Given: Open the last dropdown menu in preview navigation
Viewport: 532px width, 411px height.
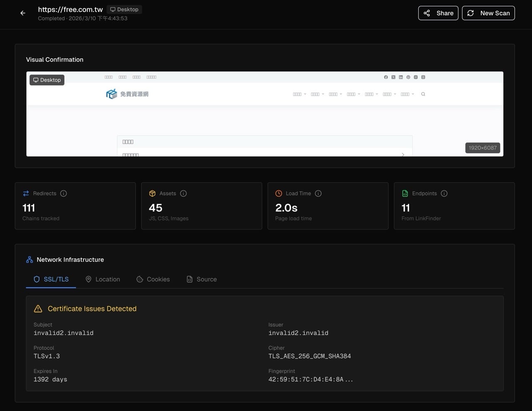Looking at the screenshot, I should pos(407,94).
